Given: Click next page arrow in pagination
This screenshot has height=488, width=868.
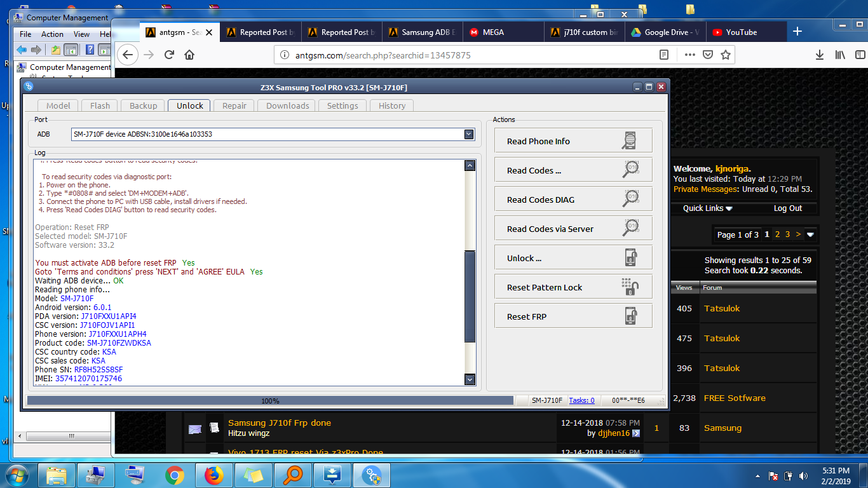Looking at the screenshot, I should pos(798,234).
